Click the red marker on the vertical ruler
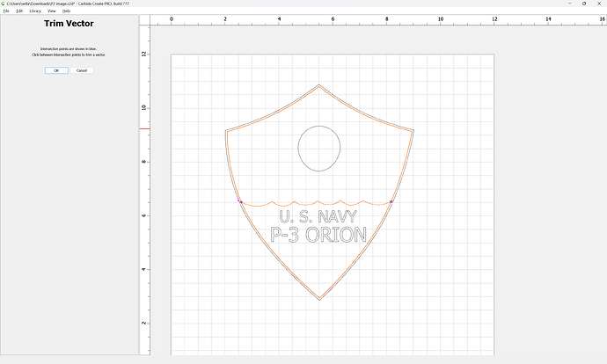 [144, 129]
